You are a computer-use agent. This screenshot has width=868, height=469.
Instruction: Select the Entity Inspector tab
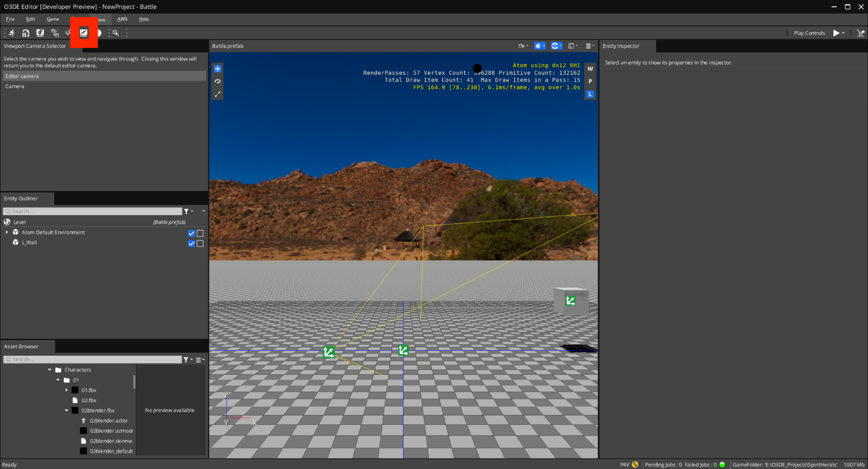tap(621, 46)
